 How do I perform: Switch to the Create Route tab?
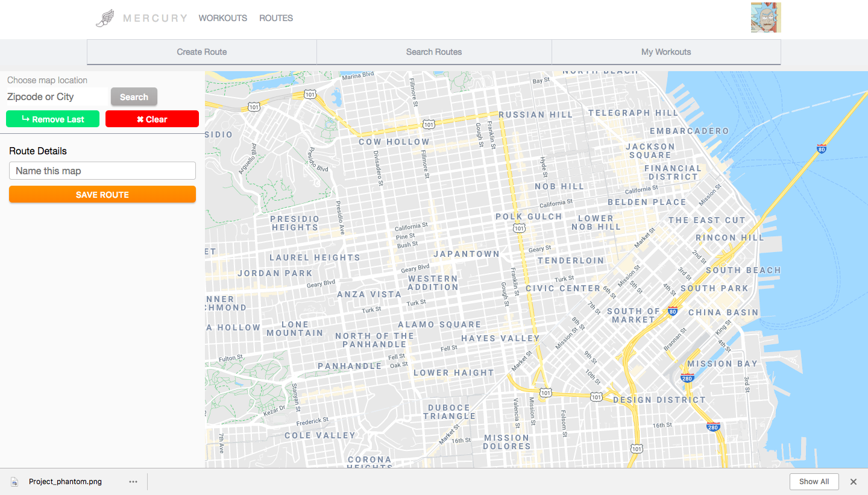(202, 52)
